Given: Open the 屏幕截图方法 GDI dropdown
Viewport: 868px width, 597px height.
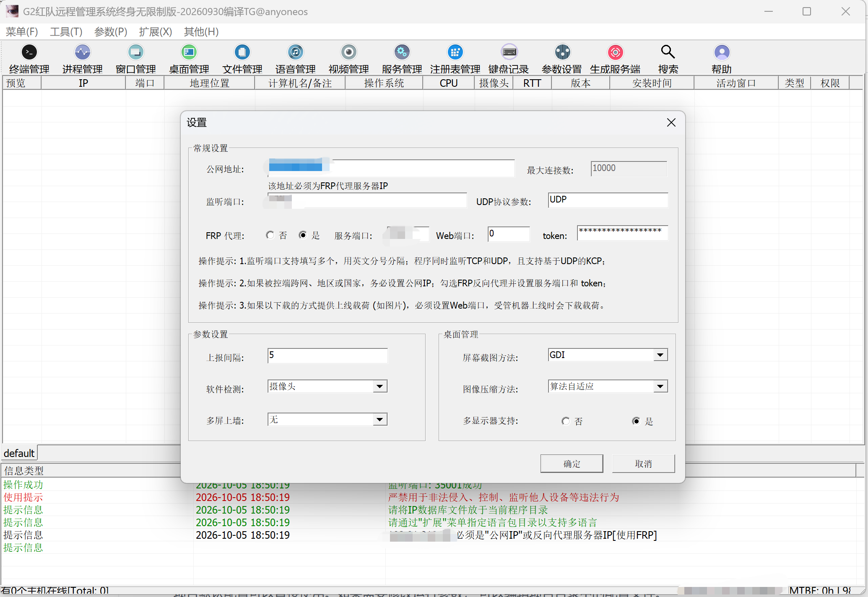Looking at the screenshot, I should coord(660,355).
